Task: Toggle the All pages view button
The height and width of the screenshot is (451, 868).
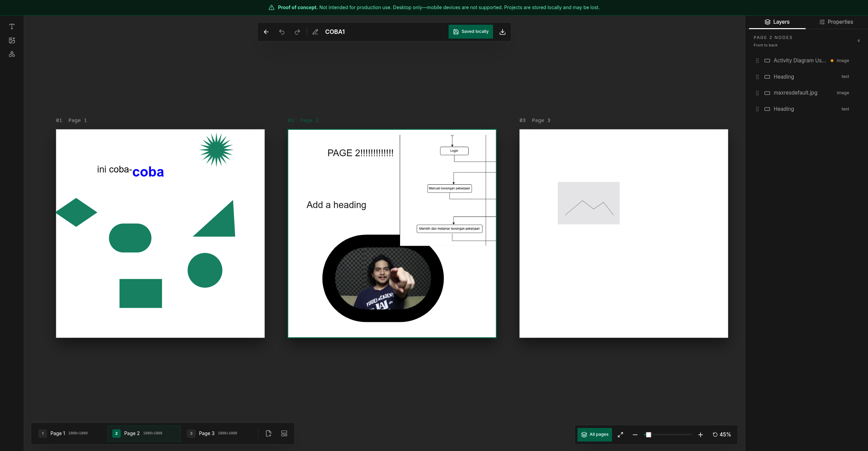Action: tap(595, 435)
